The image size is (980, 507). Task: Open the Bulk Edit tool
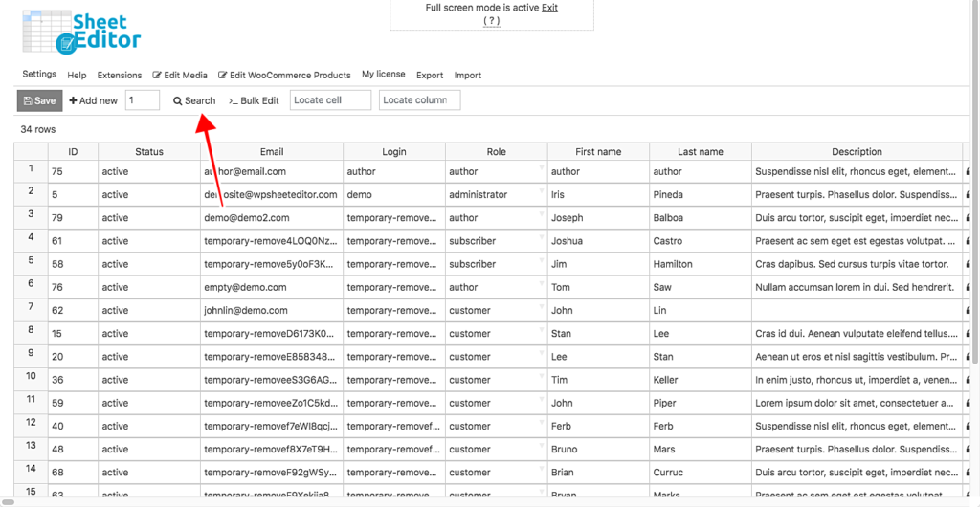coord(254,100)
